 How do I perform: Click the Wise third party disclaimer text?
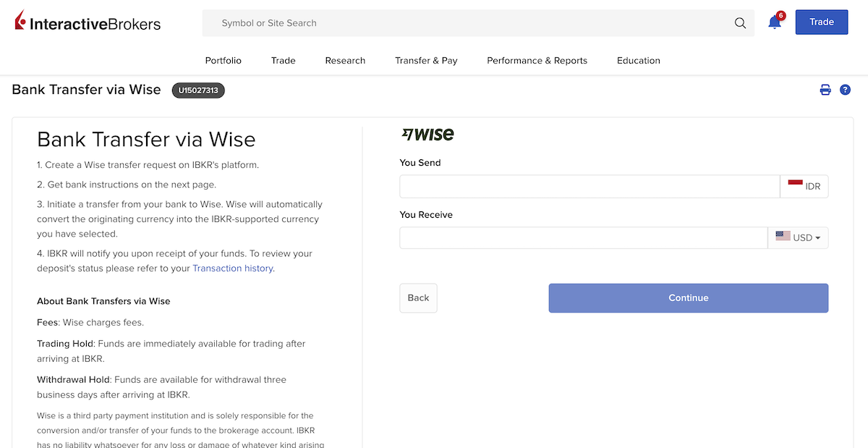(181, 430)
